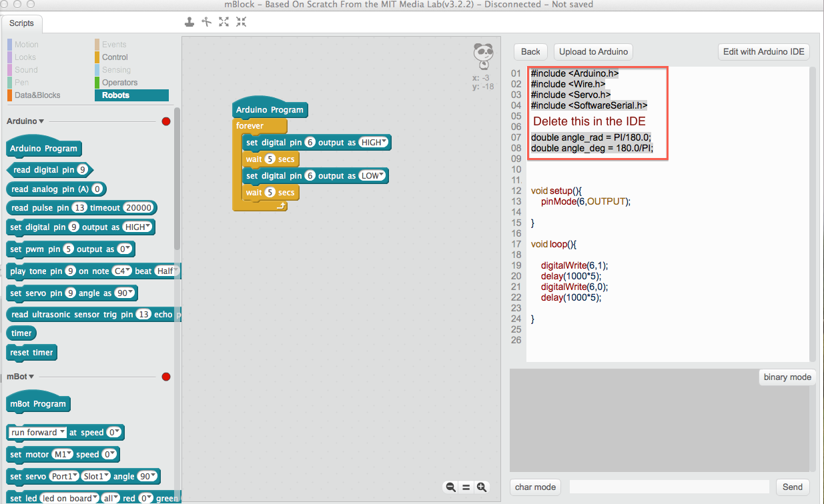Pick the read analog pin block
This screenshot has height=504, width=824.
click(x=57, y=189)
